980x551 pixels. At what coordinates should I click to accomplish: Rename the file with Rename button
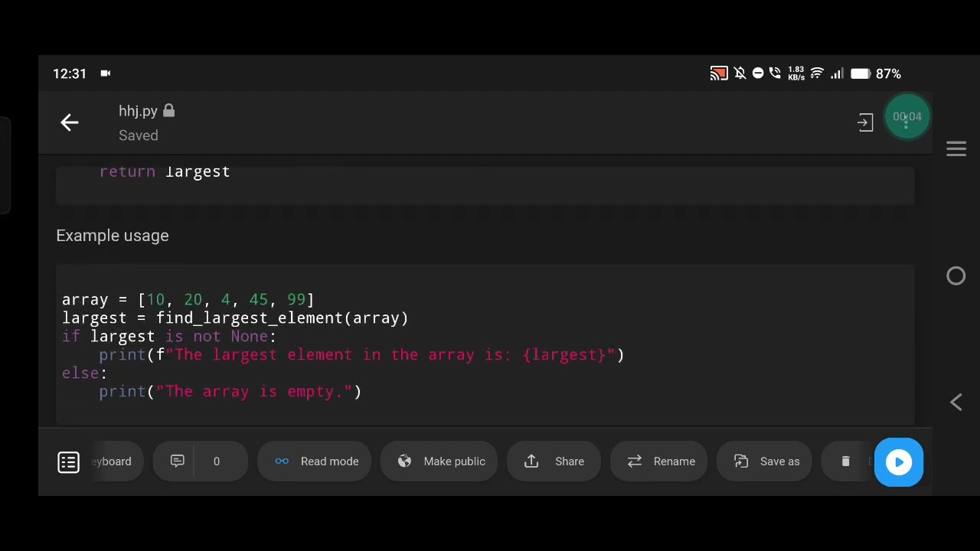click(x=659, y=461)
